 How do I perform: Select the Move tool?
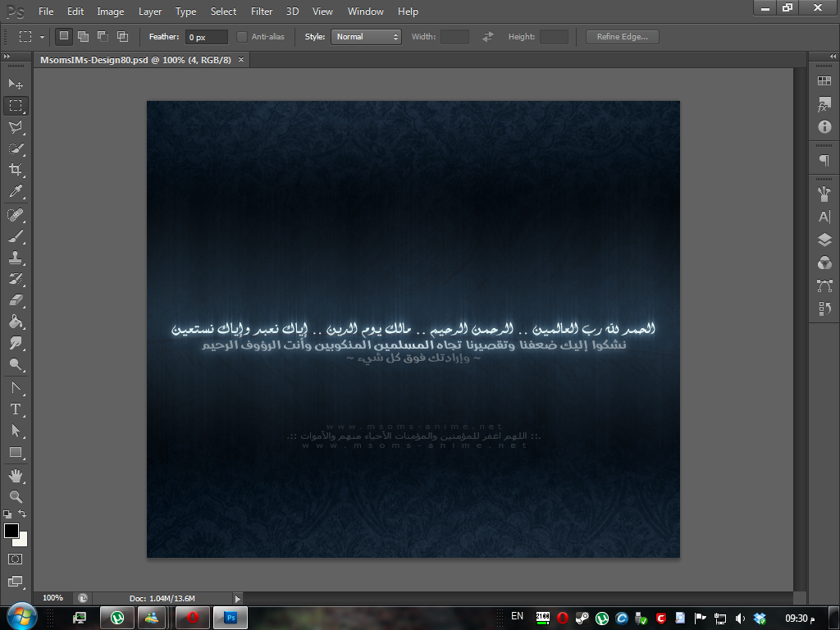[x=16, y=84]
